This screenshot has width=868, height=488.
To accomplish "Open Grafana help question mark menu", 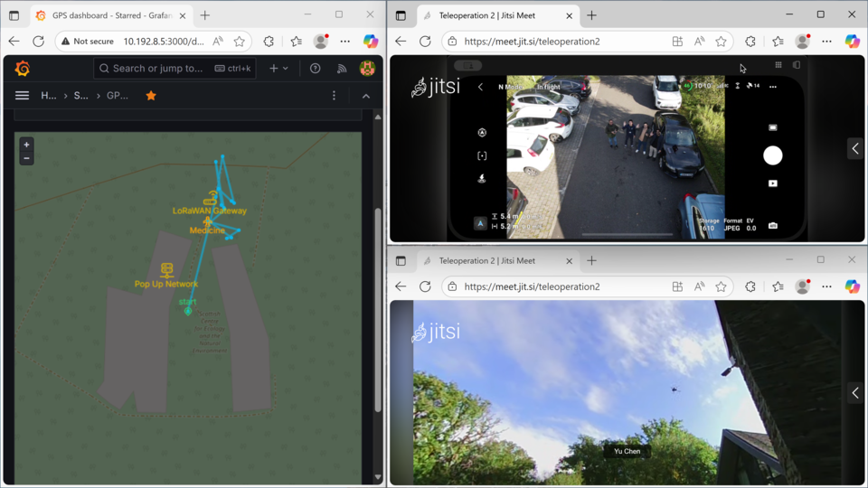I will [x=315, y=69].
